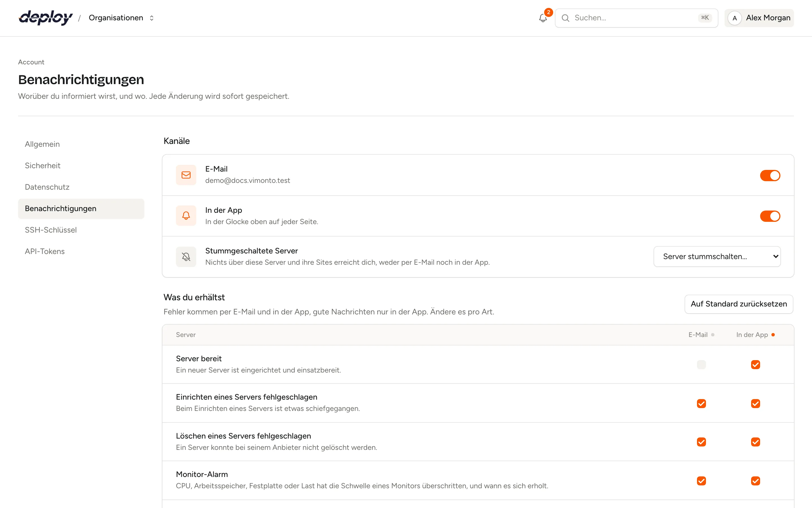Open the Server stummschalten dropdown
The image size is (812, 508).
(x=717, y=257)
